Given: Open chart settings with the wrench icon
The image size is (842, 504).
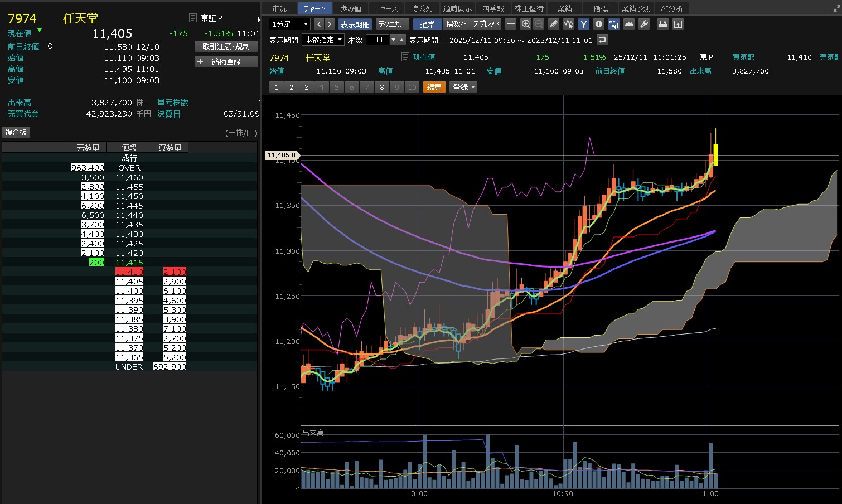Looking at the screenshot, I should (643, 24).
